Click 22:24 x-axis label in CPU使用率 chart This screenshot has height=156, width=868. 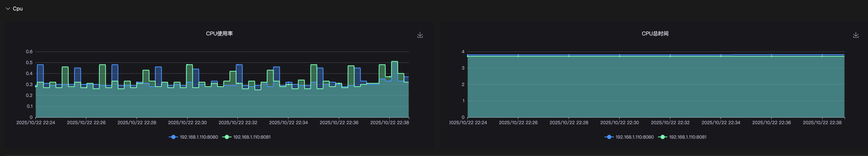point(36,123)
